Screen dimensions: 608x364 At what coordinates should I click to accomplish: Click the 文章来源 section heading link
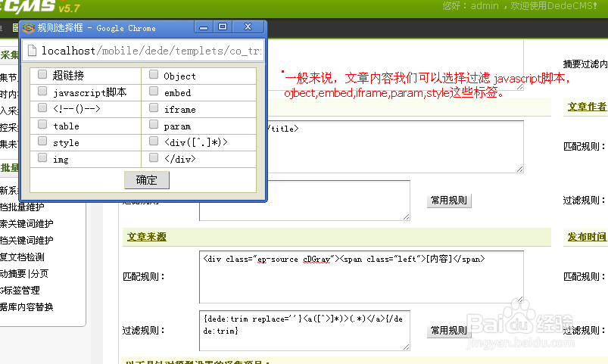[x=146, y=237]
